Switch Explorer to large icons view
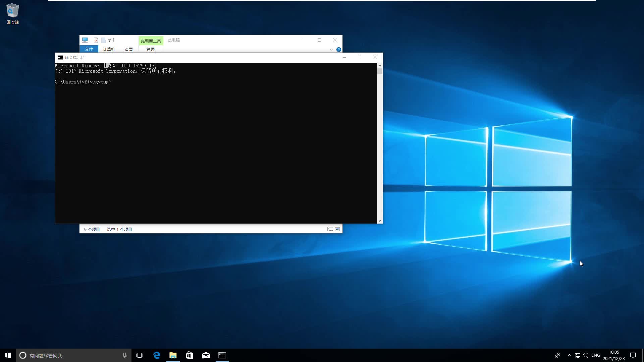This screenshot has width=644, height=362. [337, 229]
